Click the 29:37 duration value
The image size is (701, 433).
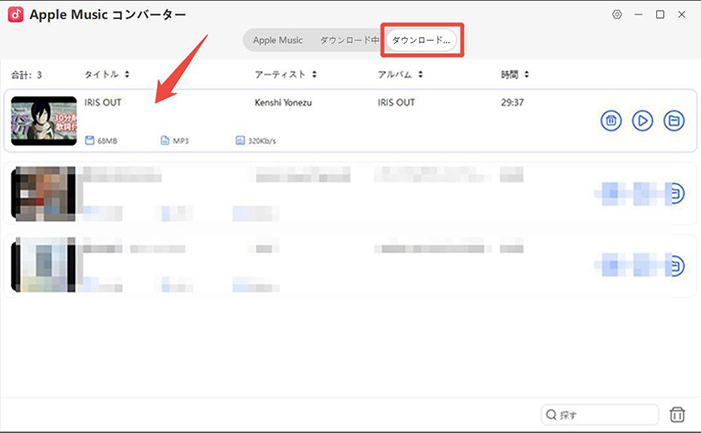coord(512,103)
